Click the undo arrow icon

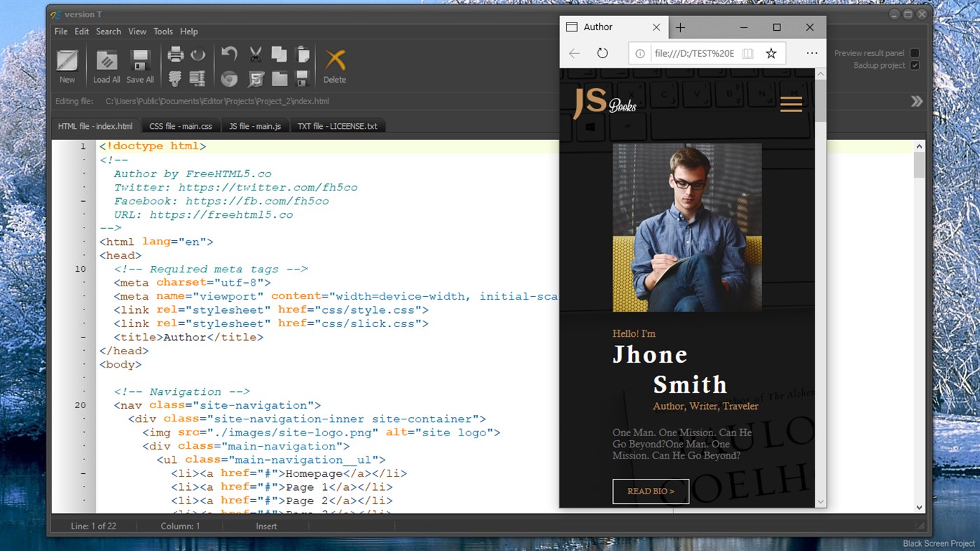(x=229, y=54)
